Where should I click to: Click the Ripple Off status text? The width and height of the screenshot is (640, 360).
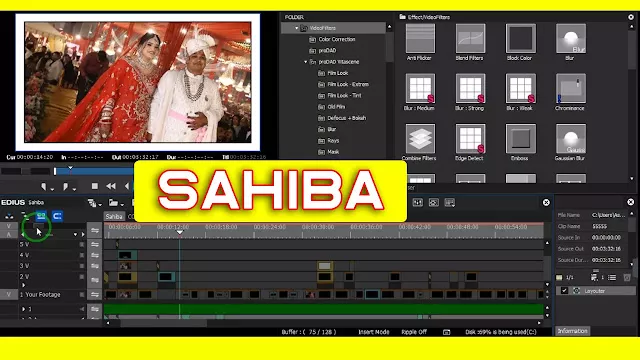pos(414,332)
